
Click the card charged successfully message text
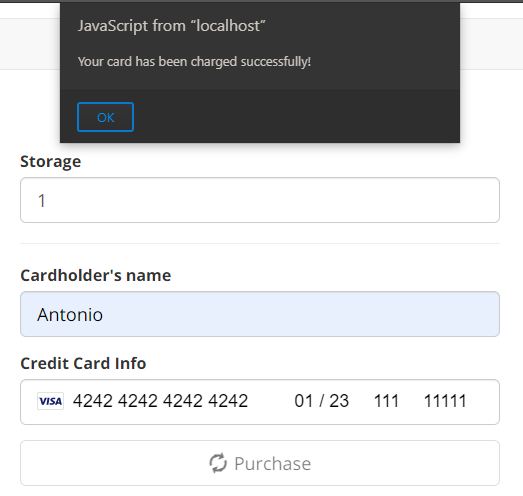194,62
